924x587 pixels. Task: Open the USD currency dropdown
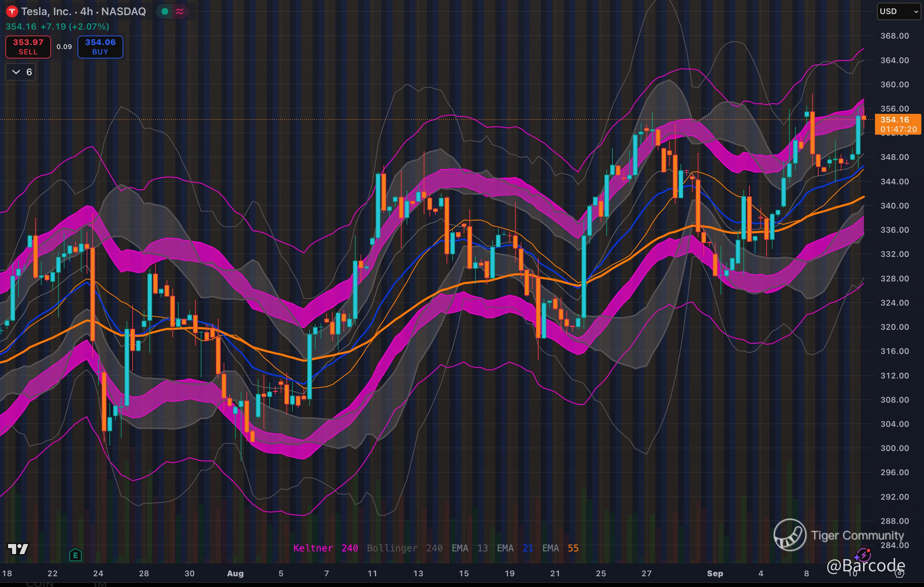898,11
